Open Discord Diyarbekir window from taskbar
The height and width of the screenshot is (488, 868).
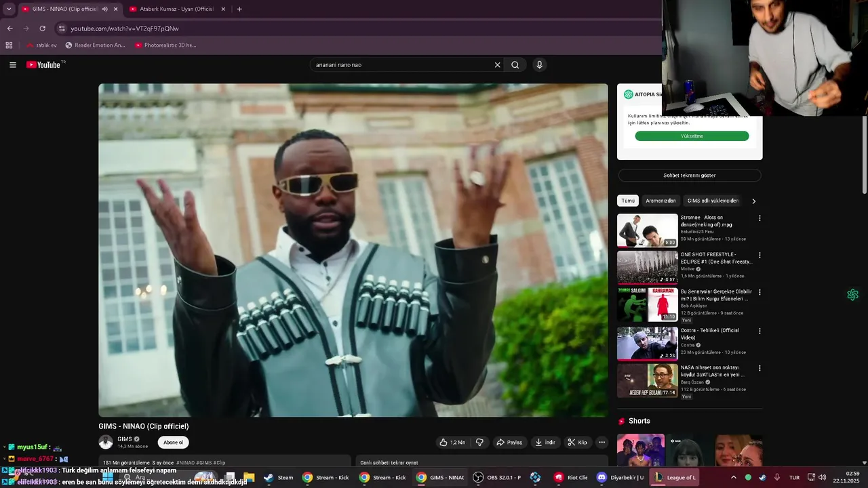point(619,478)
